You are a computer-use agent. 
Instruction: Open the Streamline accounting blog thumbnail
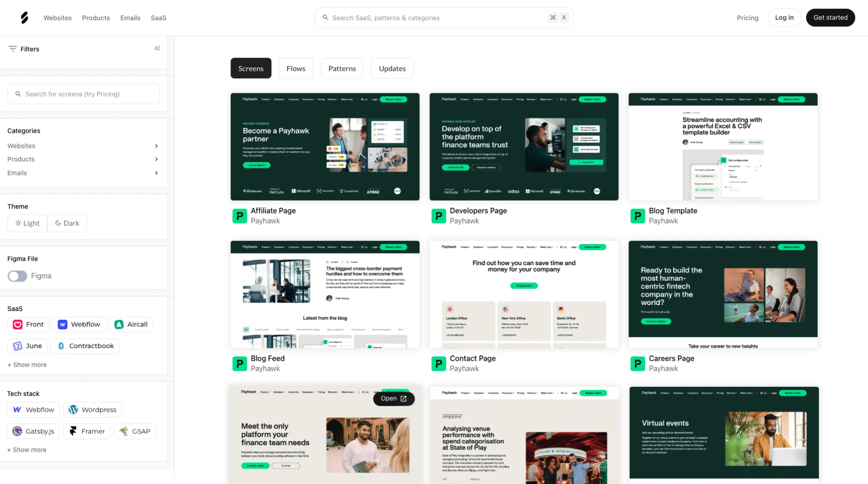coord(723,147)
